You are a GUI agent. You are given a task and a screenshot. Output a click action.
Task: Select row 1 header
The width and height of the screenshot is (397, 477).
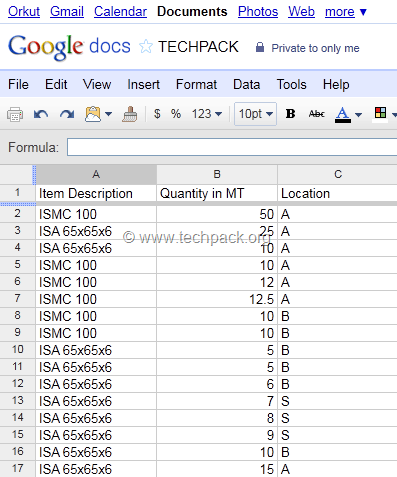tap(18, 193)
